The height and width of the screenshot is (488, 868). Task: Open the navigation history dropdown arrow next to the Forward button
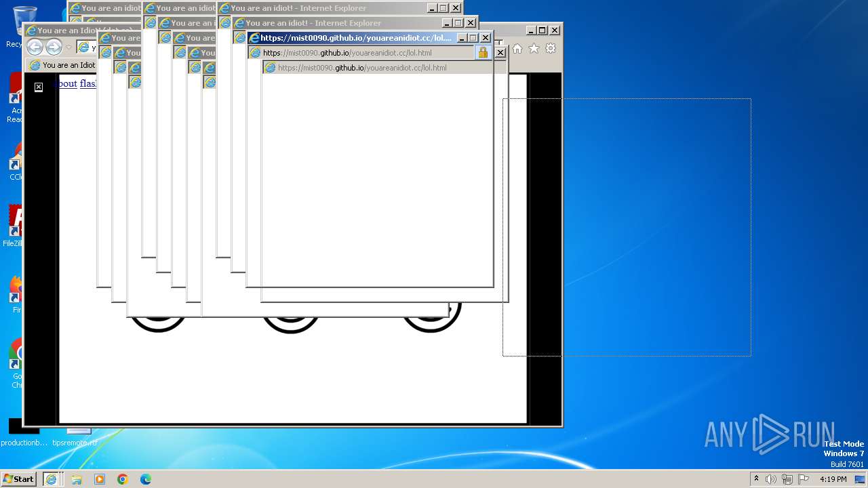coord(68,47)
